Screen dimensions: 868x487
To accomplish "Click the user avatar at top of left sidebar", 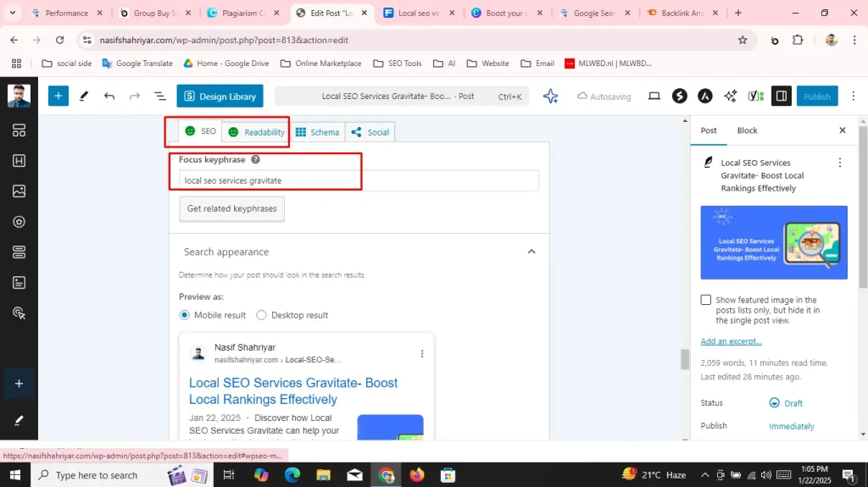I will tap(19, 96).
